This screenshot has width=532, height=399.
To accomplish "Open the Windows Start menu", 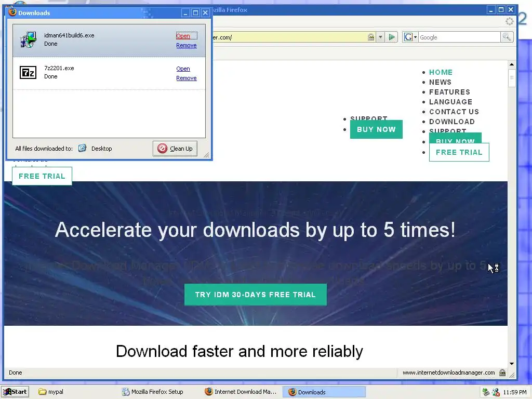I will coord(15,392).
